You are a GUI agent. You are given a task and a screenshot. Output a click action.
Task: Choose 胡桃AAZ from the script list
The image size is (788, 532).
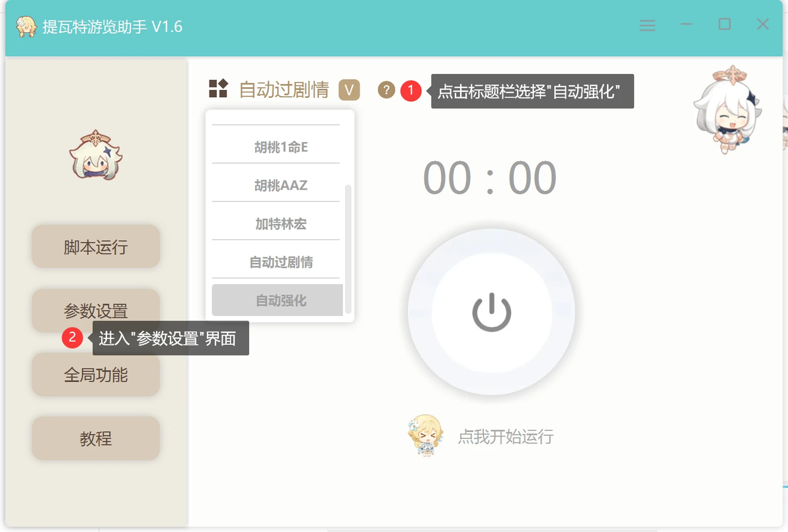click(x=281, y=185)
